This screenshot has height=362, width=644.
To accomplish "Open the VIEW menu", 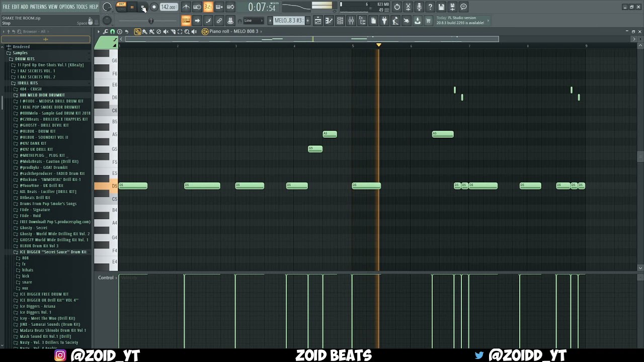I will point(53,7).
